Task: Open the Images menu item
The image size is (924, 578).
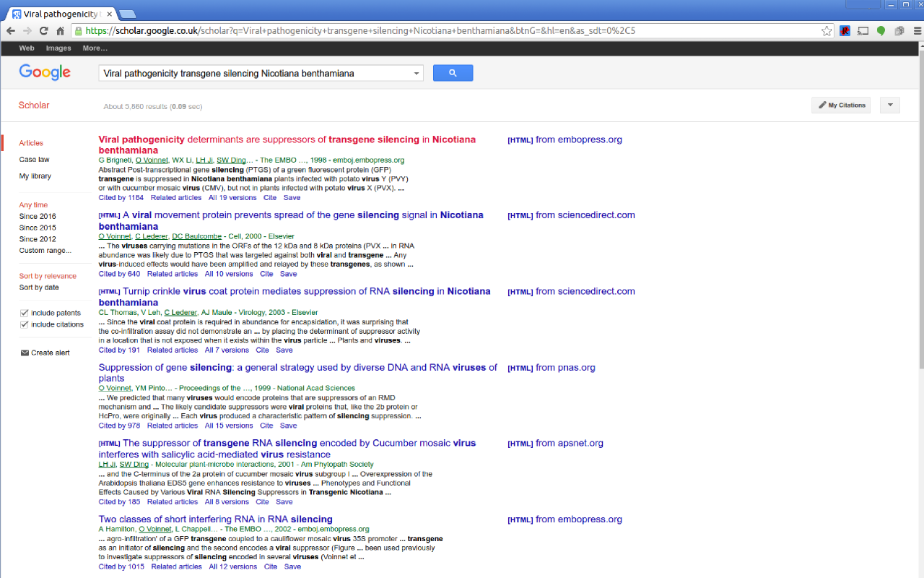Action: [58, 48]
